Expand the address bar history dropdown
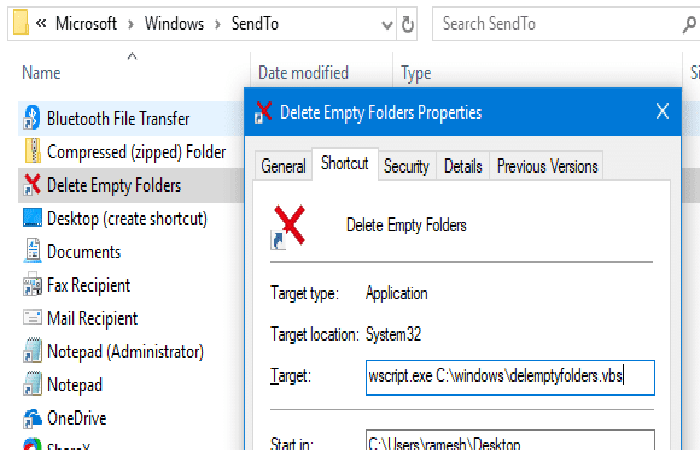700x450 pixels. (387, 25)
